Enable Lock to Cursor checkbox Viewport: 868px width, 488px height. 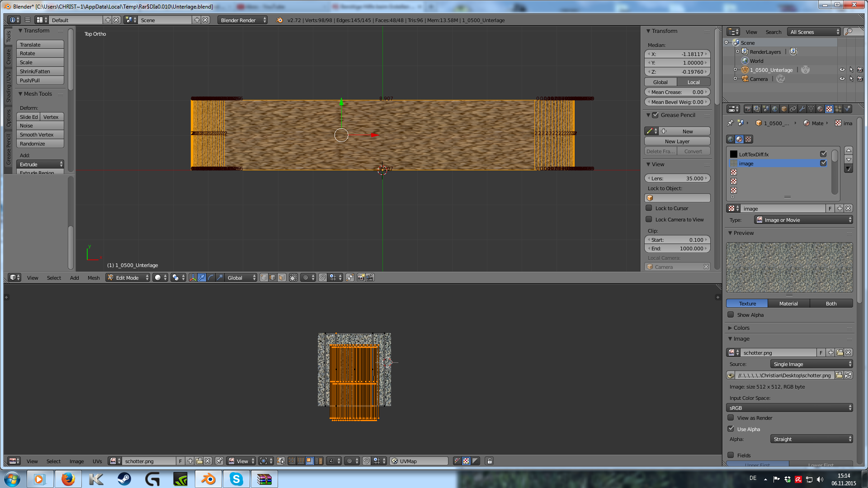(x=649, y=208)
